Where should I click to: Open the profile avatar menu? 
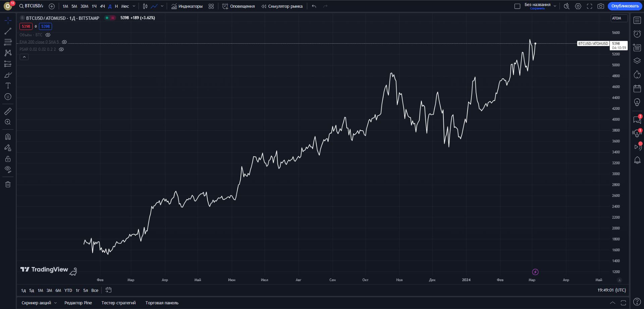tap(7, 6)
